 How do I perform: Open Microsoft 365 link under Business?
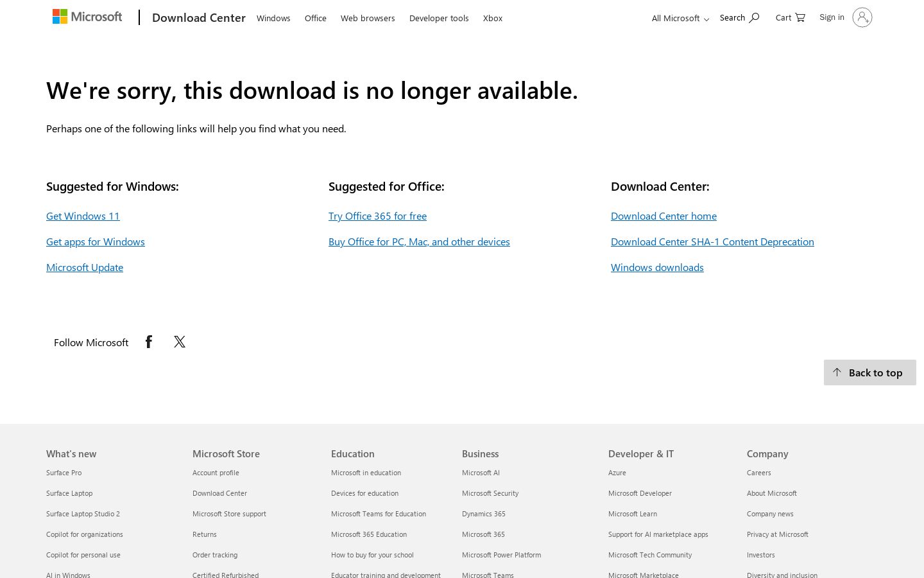(483, 534)
